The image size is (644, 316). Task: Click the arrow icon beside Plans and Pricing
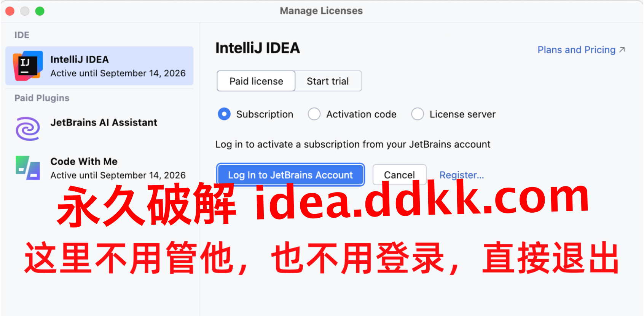point(622,50)
